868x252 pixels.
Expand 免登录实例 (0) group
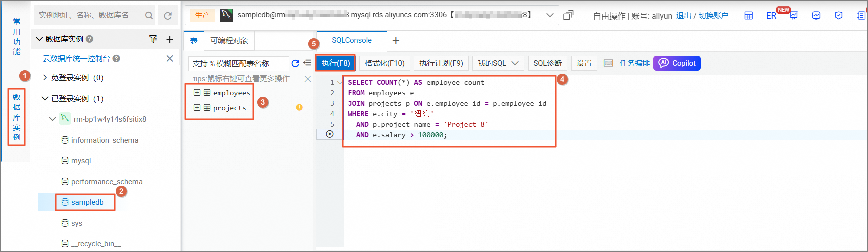[45, 77]
